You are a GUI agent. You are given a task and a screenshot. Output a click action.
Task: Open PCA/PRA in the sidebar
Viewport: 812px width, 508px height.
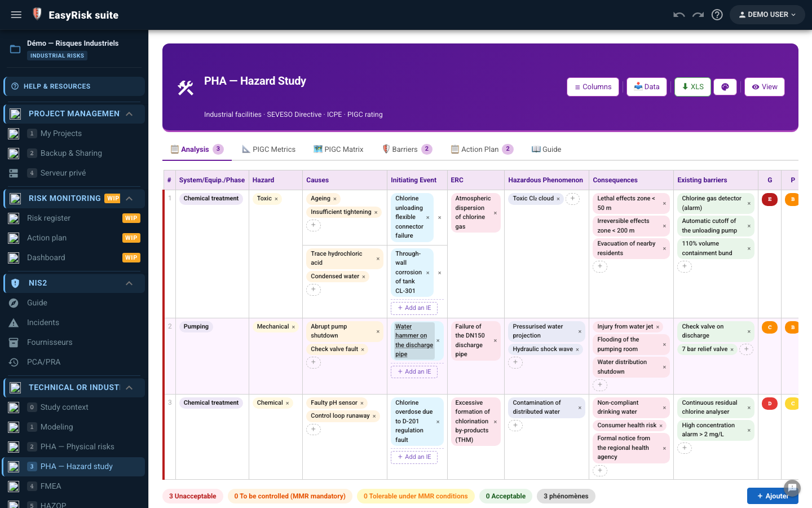(74, 362)
